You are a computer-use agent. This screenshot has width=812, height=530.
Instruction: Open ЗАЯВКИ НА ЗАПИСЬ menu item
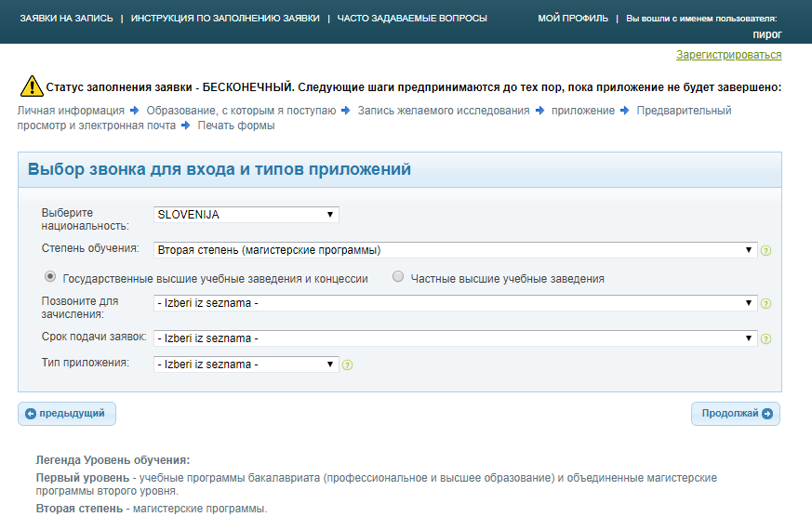point(66,18)
